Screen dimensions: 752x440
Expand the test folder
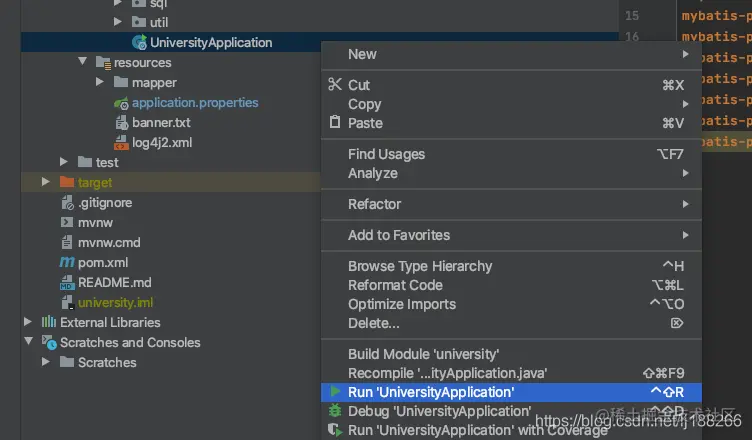coord(64,162)
